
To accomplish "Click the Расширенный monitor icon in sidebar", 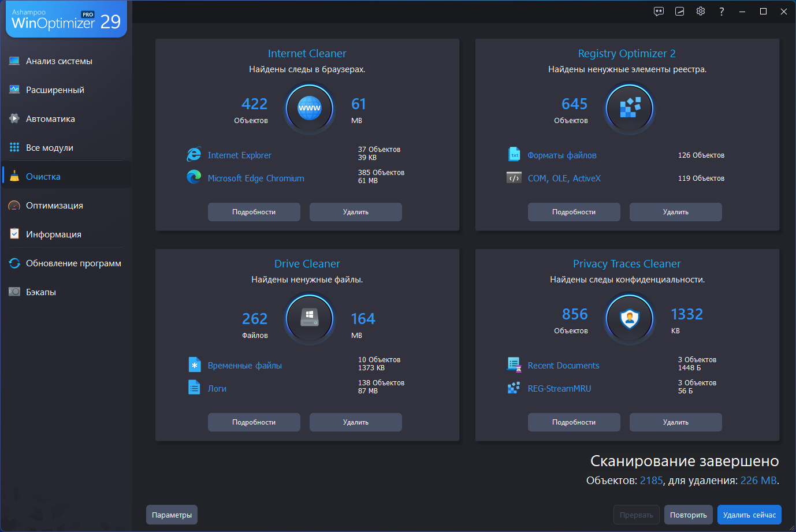I will pos(14,90).
